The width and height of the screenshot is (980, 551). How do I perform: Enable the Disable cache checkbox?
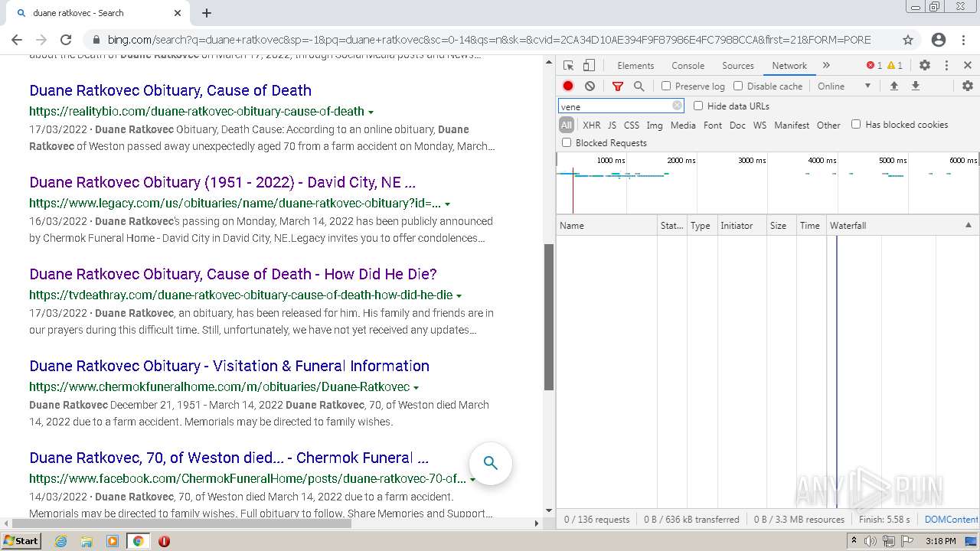[738, 86]
